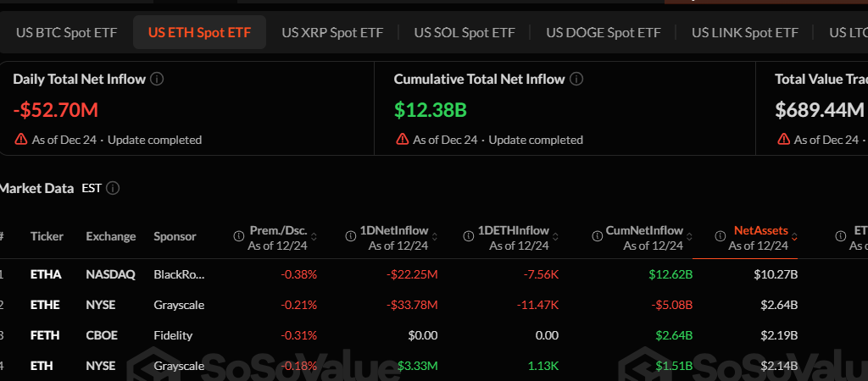The width and height of the screenshot is (868, 381).
Task: Click warning icon under Cumulative Total Net Inflow
Action: click(x=401, y=140)
